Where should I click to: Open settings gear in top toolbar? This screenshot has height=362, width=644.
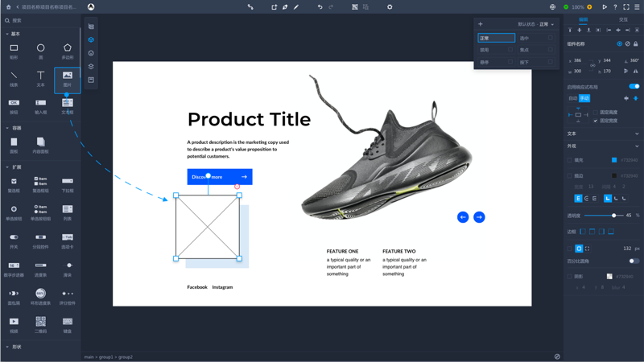(390, 7)
